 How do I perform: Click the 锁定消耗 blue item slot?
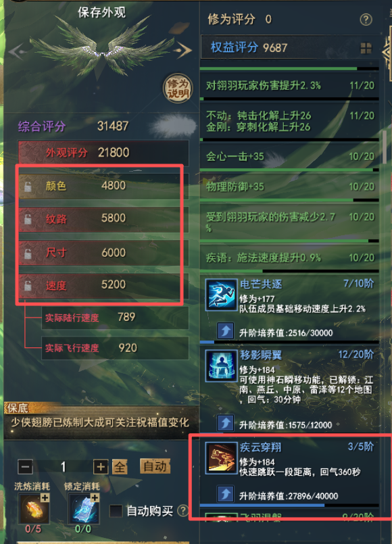pos(84,508)
